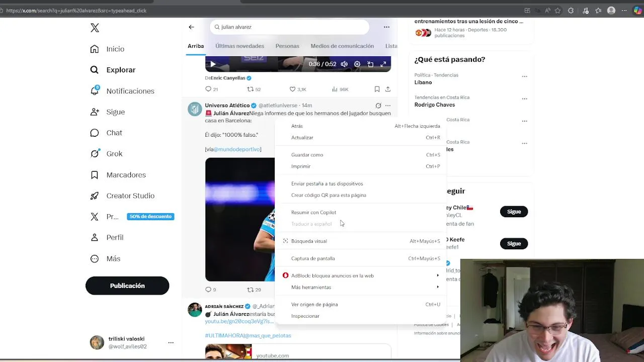Expand Más herramientas submenu
This screenshot has height=362, width=644.
click(x=361, y=287)
